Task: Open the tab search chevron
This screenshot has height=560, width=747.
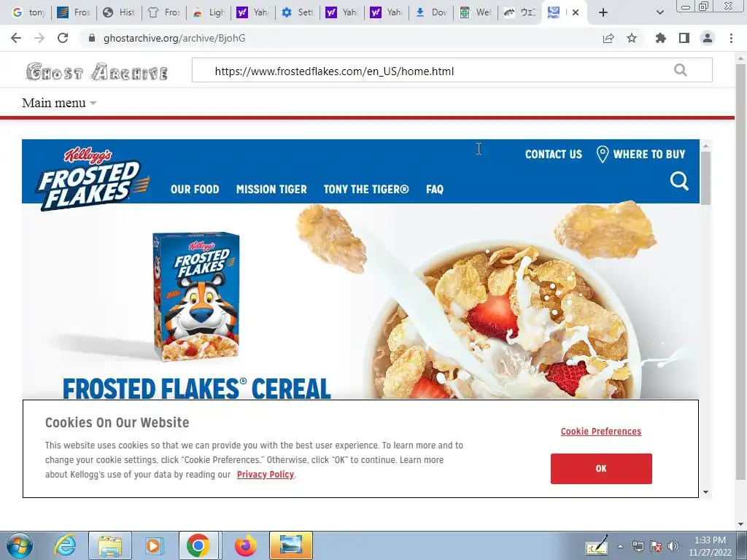Action: pos(660,12)
